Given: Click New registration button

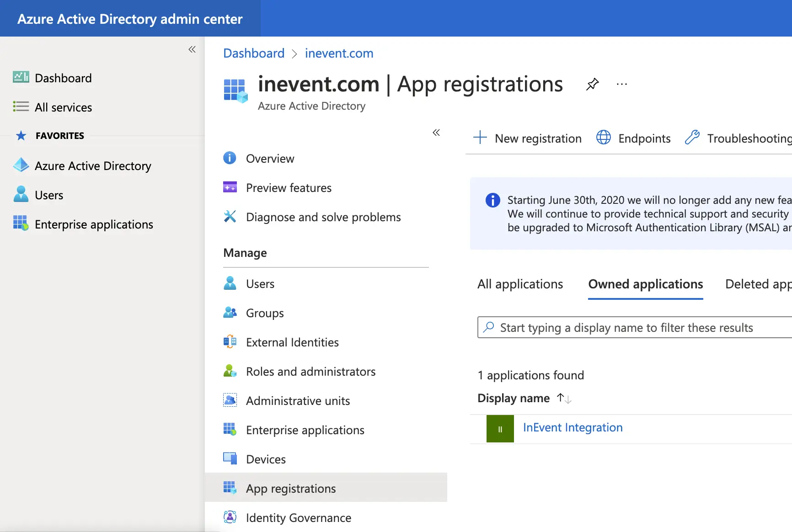Looking at the screenshot, I should [527, 138].
